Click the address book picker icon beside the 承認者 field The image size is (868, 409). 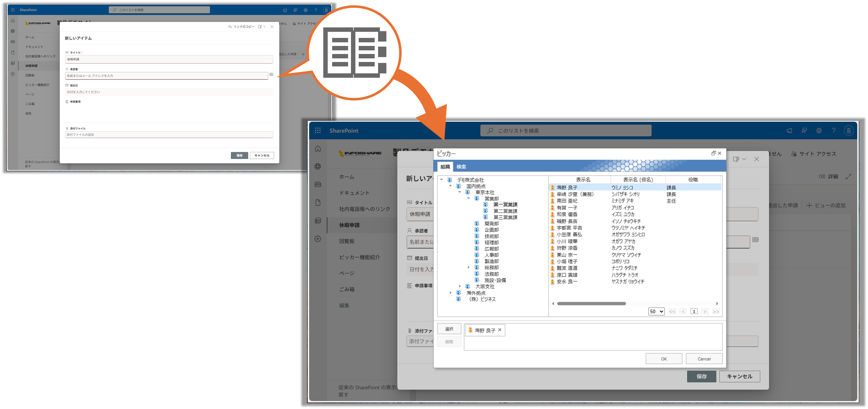[x=756, y=240]
